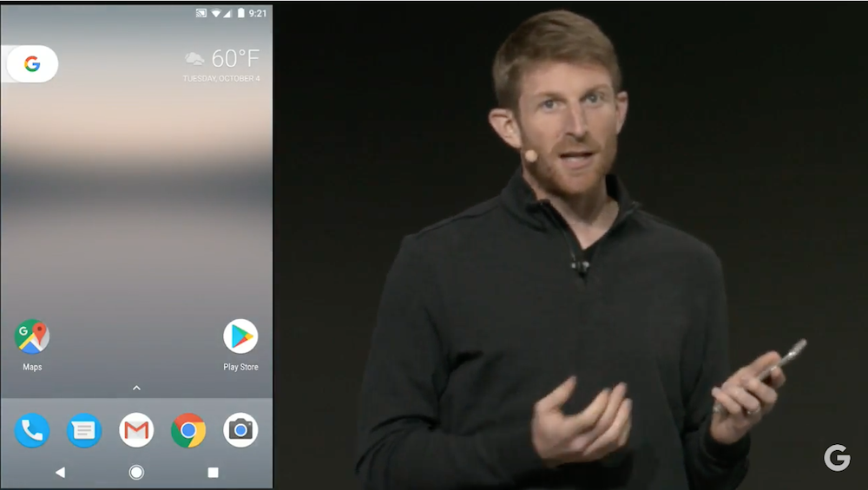Tap the cloud weather icon
Image resolution: width=868 pixels, height=490 pixels.
(x=194, y=58)
